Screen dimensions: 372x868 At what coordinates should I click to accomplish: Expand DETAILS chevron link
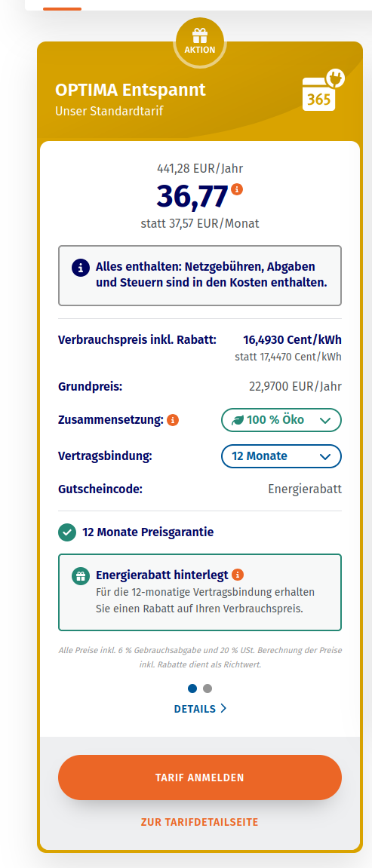(x=200, y=709)
